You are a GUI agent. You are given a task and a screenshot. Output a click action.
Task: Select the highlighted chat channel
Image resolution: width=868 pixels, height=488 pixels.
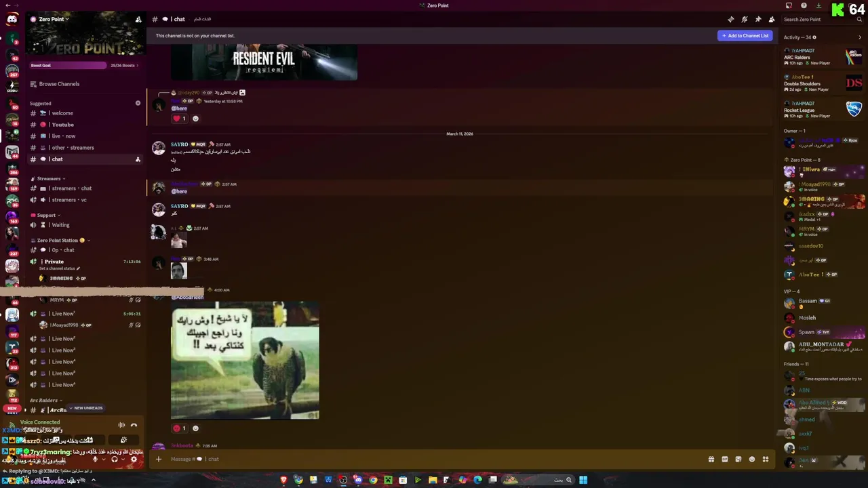pos(85,159)
